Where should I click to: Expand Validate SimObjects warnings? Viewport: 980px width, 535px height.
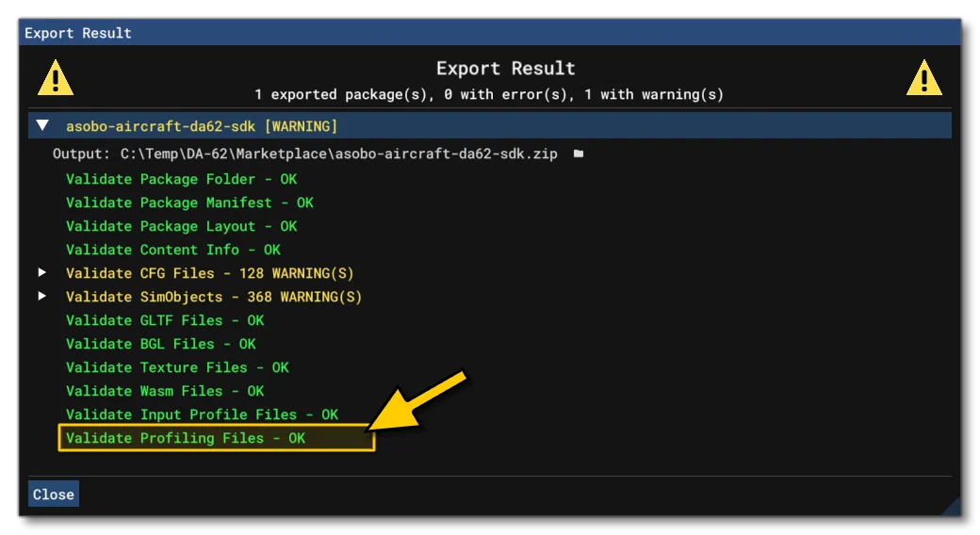tap(41, 296)
